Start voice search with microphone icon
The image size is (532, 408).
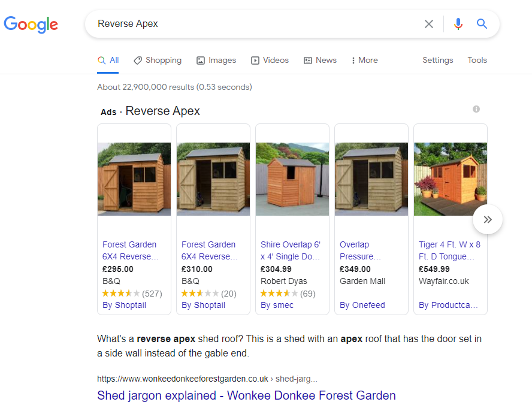coord(458,24)
